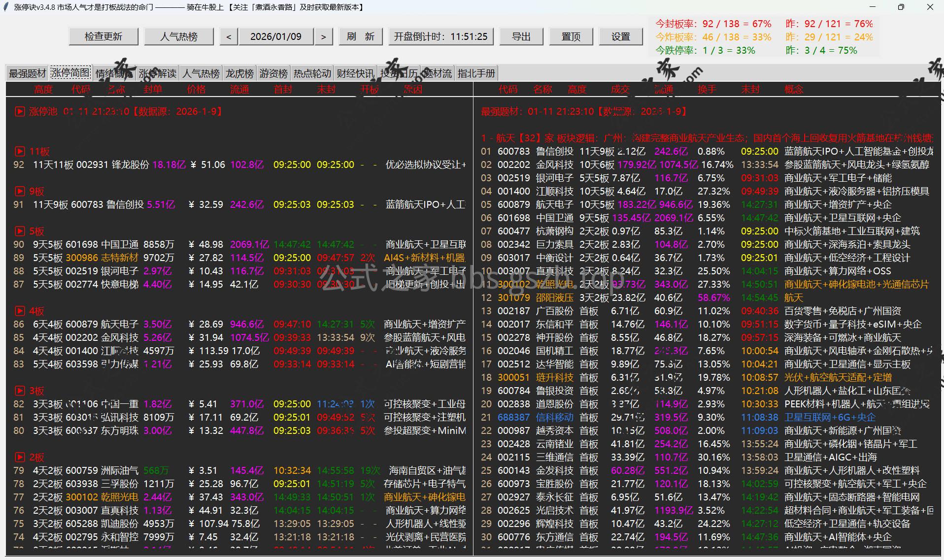944x560 pixels.
Task: Go to the previous date with <
Action: [229, 36]
